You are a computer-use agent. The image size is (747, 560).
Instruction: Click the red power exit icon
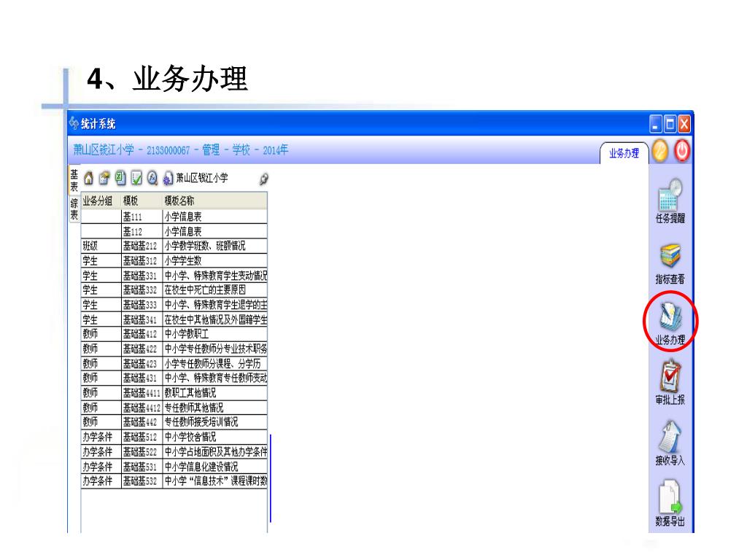682,152
